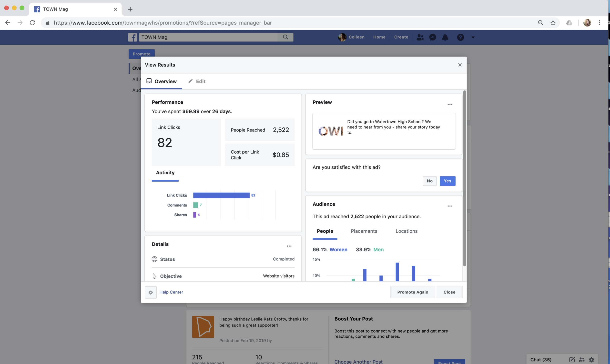
Task: Click Google Drive extension icon
Action: point(569,23)
